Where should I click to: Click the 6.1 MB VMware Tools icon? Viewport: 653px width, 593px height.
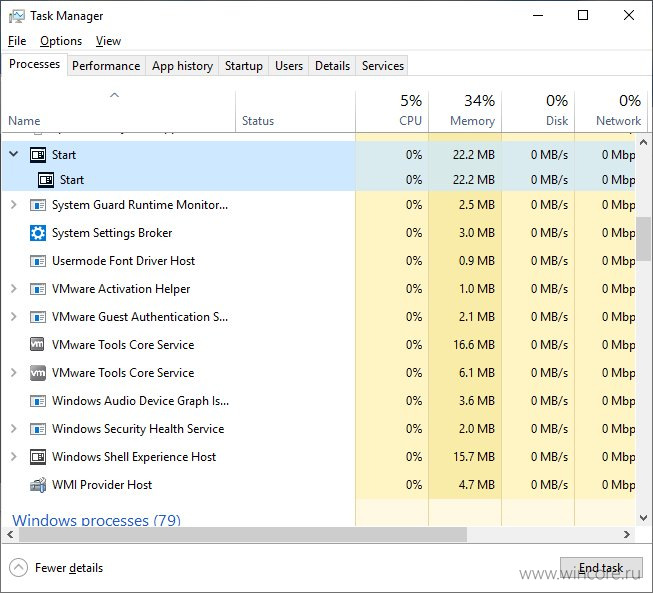click(x=37, y=373)
